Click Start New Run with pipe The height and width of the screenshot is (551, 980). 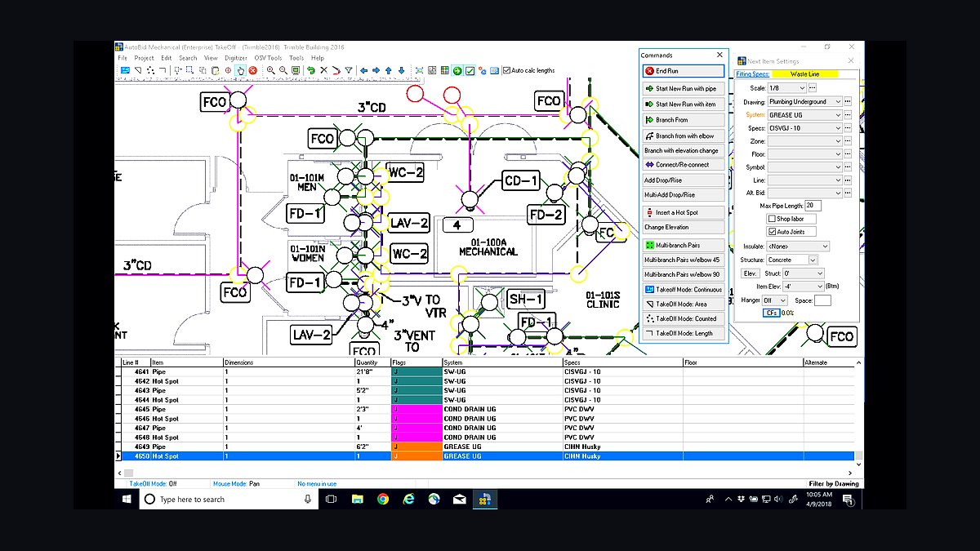click(x=683, y=88)
